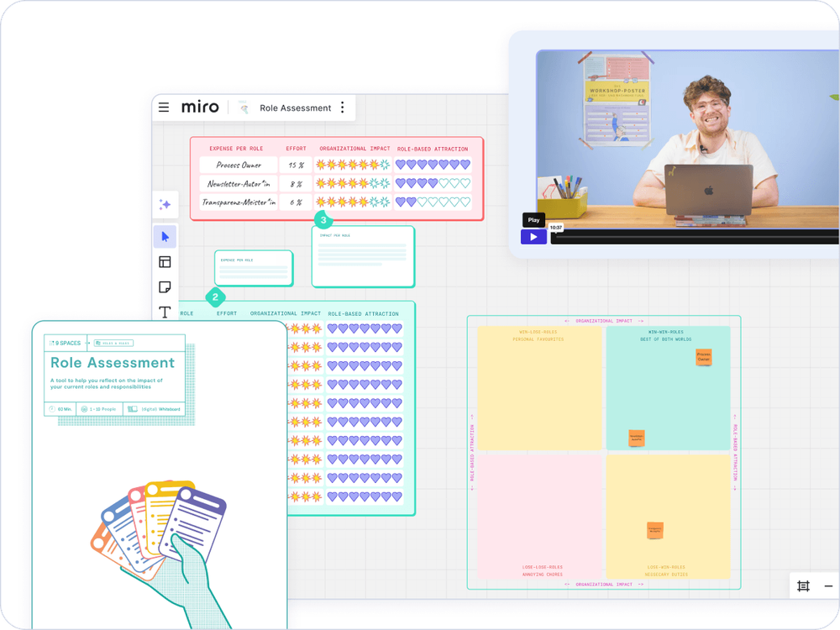The width and height of the screenshot is (840, 630).
Task: Click the frame tool icon near bottom right
Action: click(802, 585)
